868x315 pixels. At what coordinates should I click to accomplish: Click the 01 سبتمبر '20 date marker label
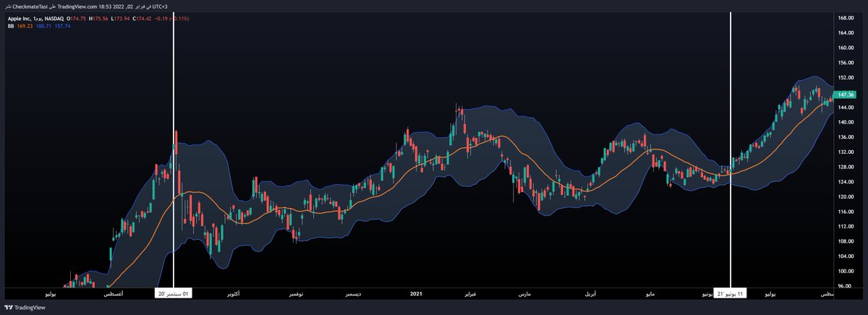coord(173,294)
